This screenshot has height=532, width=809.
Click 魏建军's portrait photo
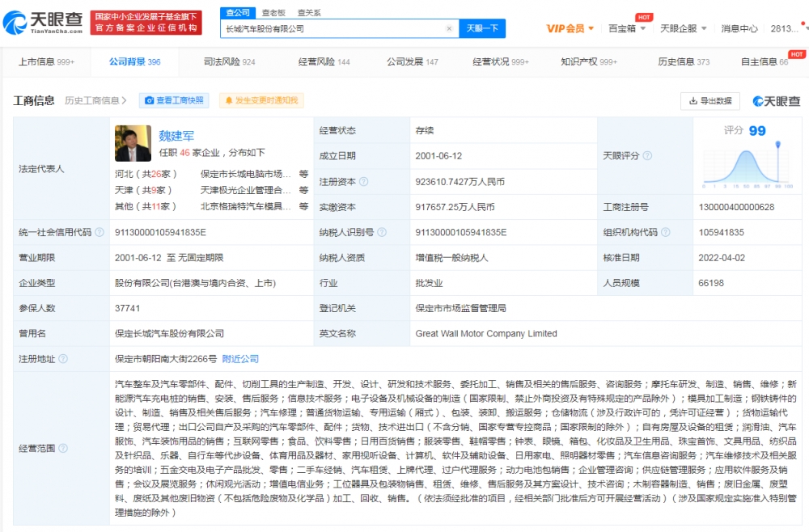click(x=133, y=143)
